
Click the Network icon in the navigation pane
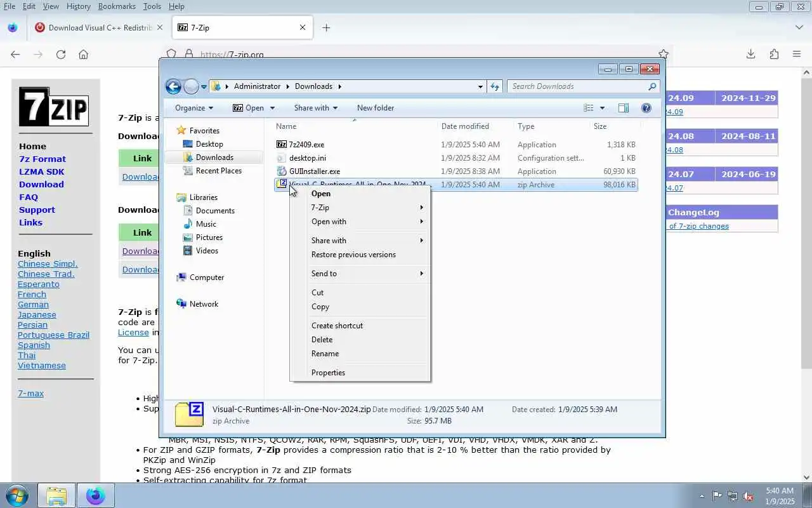point(181,304)
